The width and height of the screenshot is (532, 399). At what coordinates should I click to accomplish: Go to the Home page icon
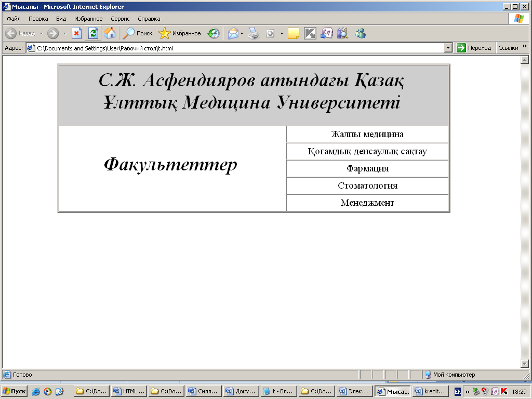point(110,33)
